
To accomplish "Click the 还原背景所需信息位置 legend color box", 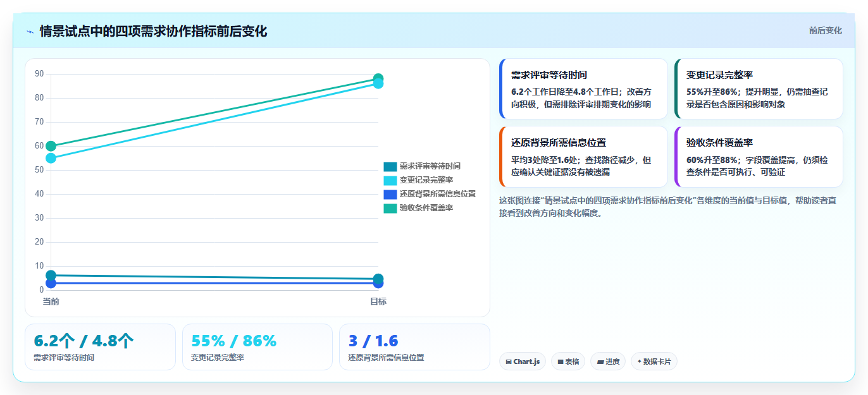I will coord(390,194).
